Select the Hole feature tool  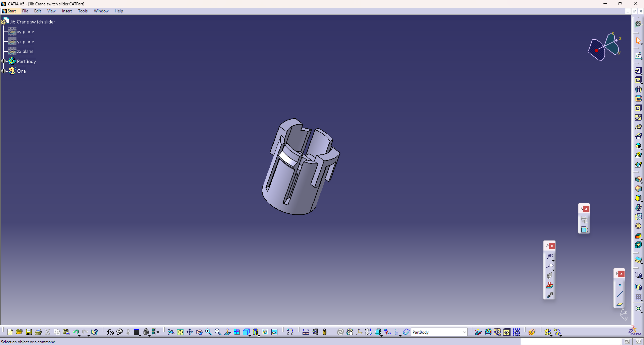[x=638, y=108]
